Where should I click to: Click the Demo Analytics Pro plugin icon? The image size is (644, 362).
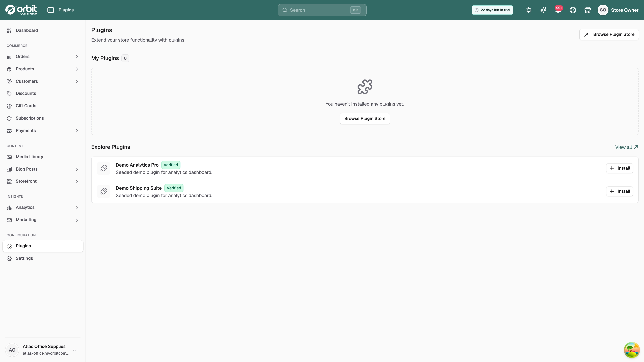103,168
